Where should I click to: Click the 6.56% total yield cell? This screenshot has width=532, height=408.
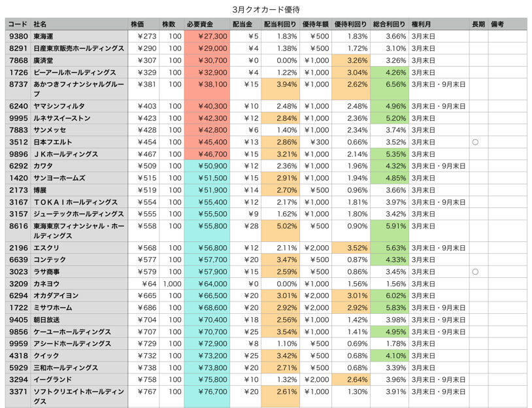[390, 90]
